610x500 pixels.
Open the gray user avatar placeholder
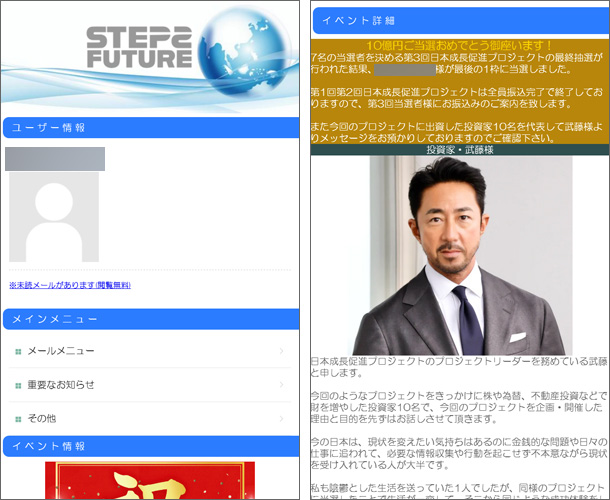tap(54, 216)
